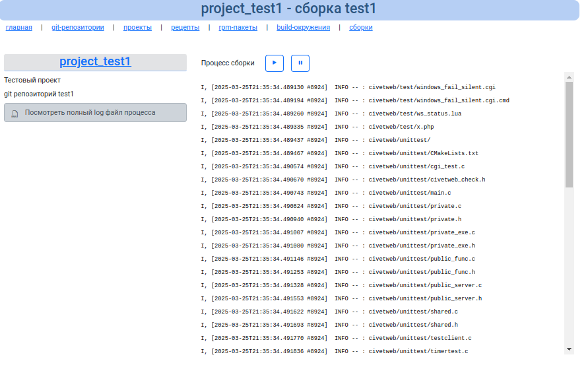Image resolution: width=588 pixels, height=367 pixels.
Task: Open the проекты menu link
Action: coord(137,28)
